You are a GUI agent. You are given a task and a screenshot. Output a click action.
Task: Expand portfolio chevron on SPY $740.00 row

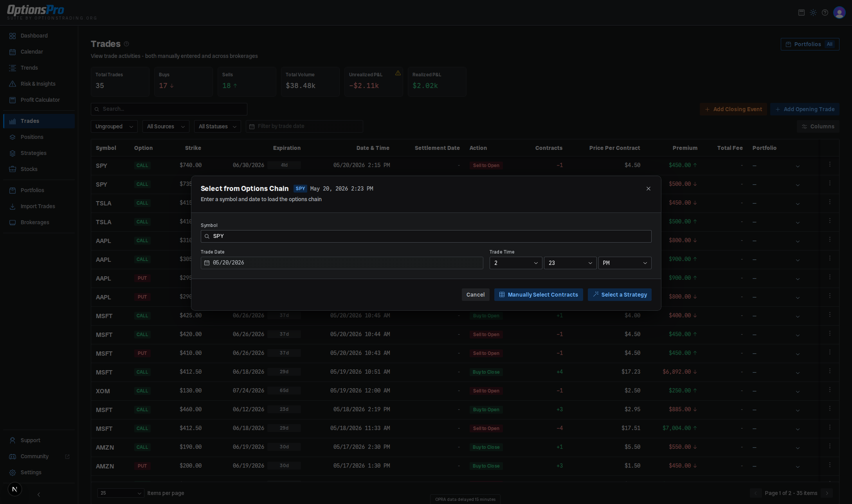click(x=798, y=166)
